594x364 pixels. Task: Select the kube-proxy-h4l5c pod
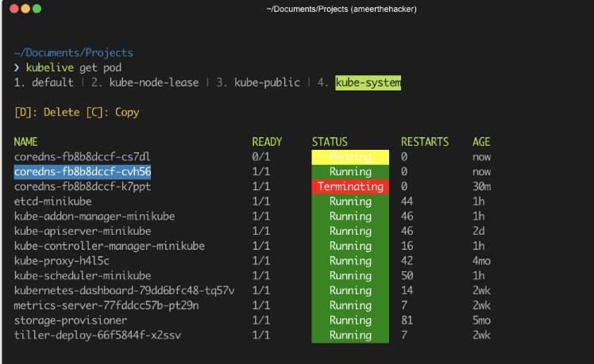[x=62, y=261]
